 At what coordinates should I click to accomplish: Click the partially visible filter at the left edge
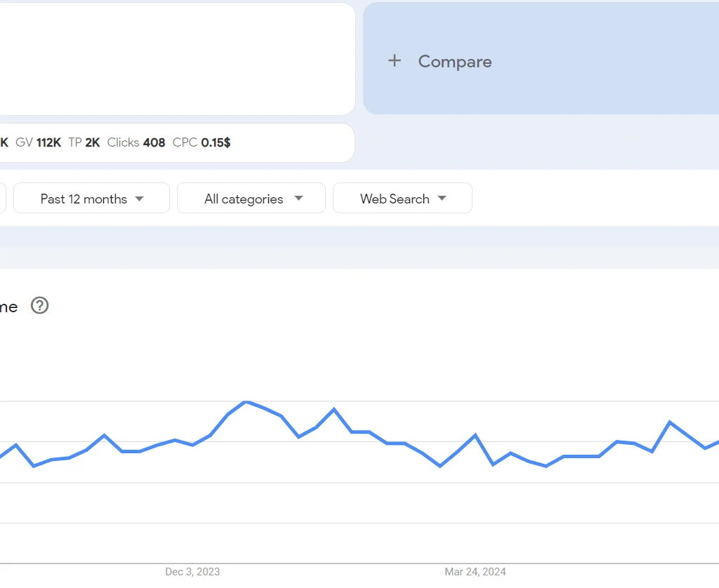tap(3, 198)
